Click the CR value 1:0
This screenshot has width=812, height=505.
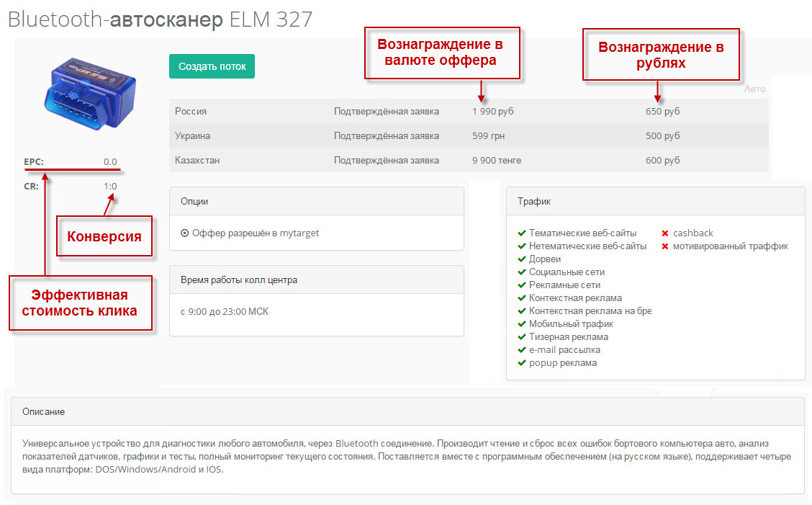point(110,186)
